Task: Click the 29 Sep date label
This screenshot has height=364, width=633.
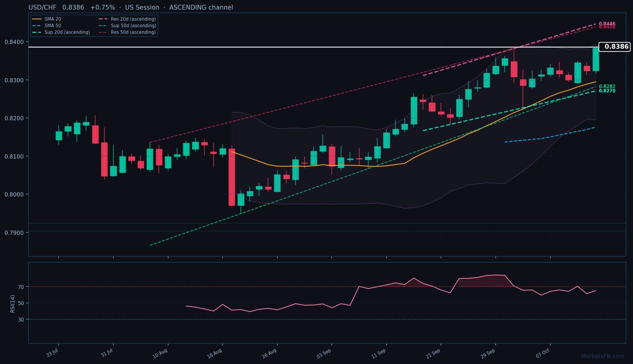Action: [x=488, y=352]
